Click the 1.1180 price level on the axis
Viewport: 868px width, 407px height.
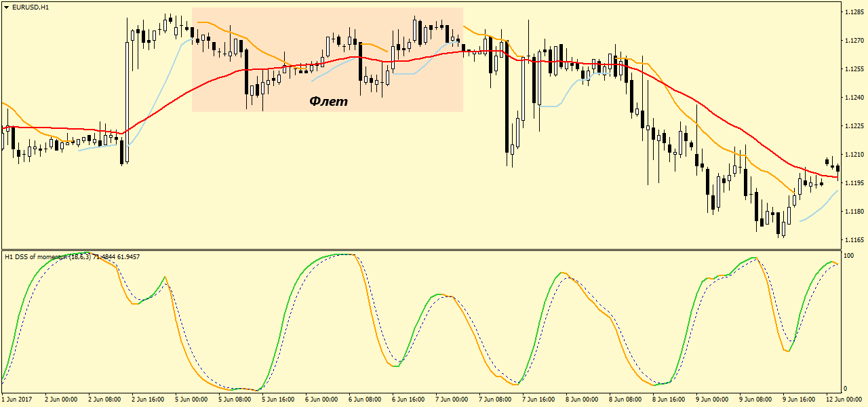[x=853, y=211]
